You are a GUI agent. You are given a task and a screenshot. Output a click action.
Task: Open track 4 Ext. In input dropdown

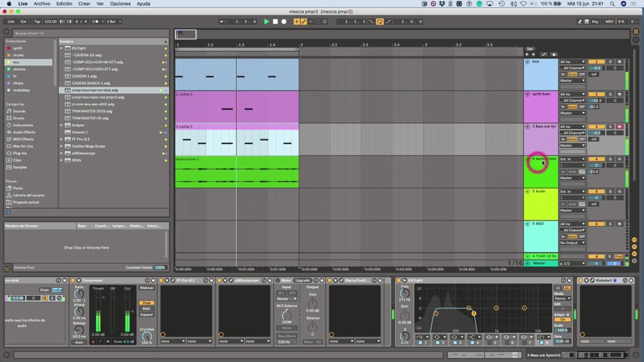[x=572, y=159]
